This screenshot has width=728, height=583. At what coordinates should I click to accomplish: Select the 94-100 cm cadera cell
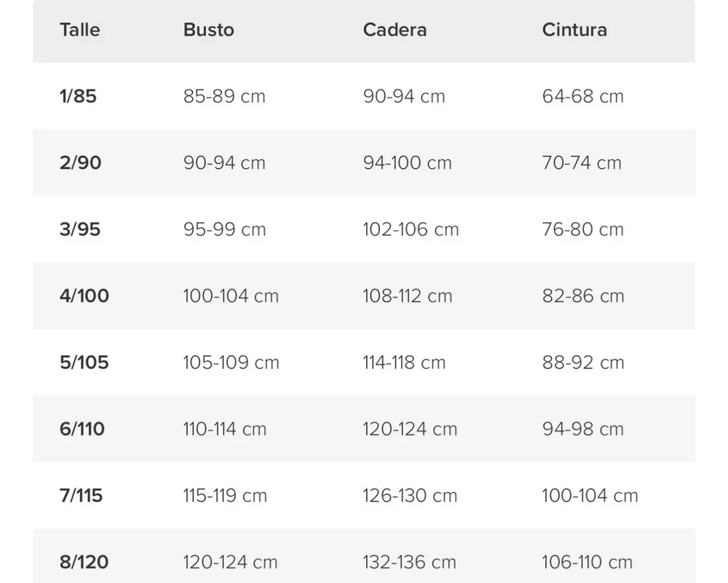407,162
